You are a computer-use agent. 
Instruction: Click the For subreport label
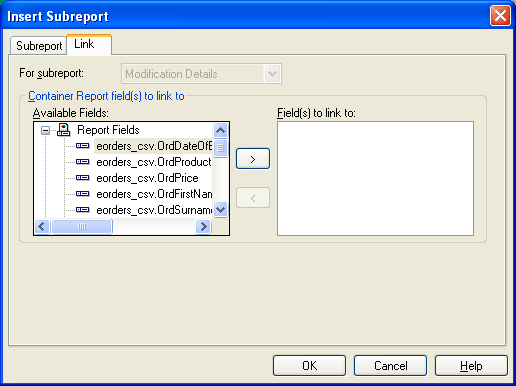click(x=51, y=73)
